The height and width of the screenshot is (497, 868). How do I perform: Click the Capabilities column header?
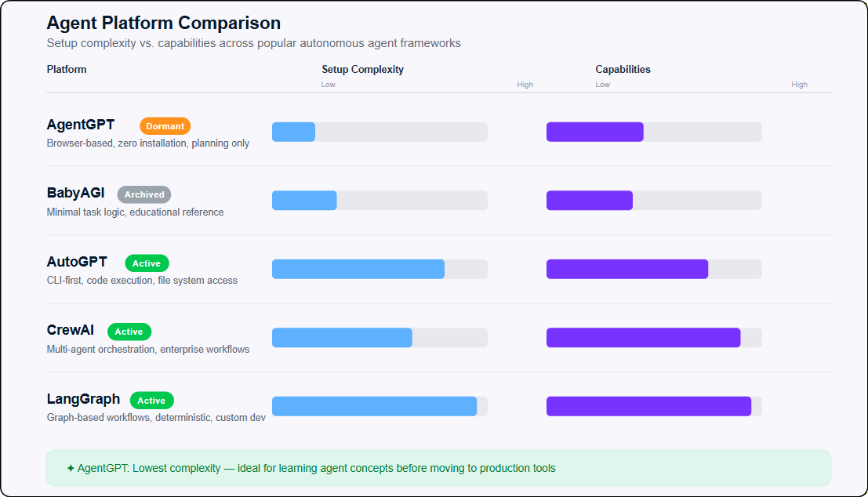623,70
